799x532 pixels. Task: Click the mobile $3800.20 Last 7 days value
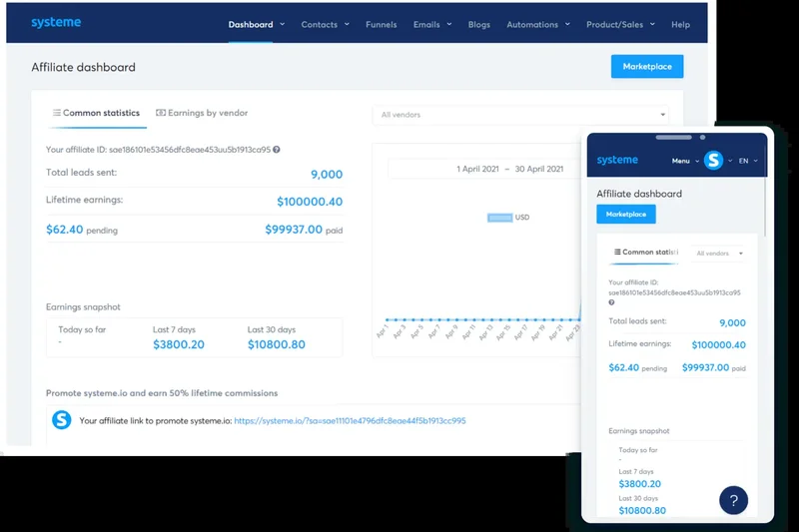(639, 484)
